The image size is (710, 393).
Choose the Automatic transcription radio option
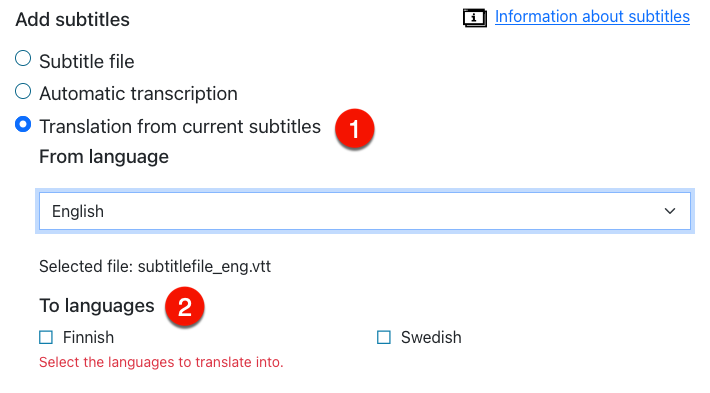coord(23,91)
